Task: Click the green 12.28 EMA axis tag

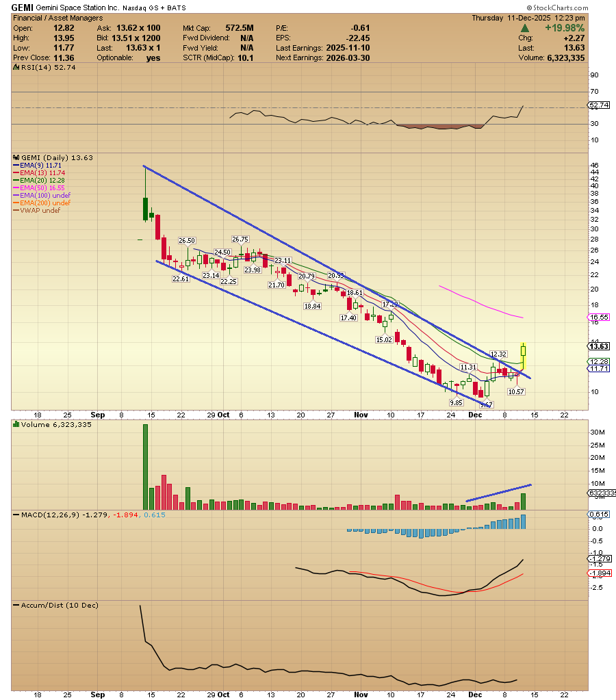Action: tap(599, 361)
